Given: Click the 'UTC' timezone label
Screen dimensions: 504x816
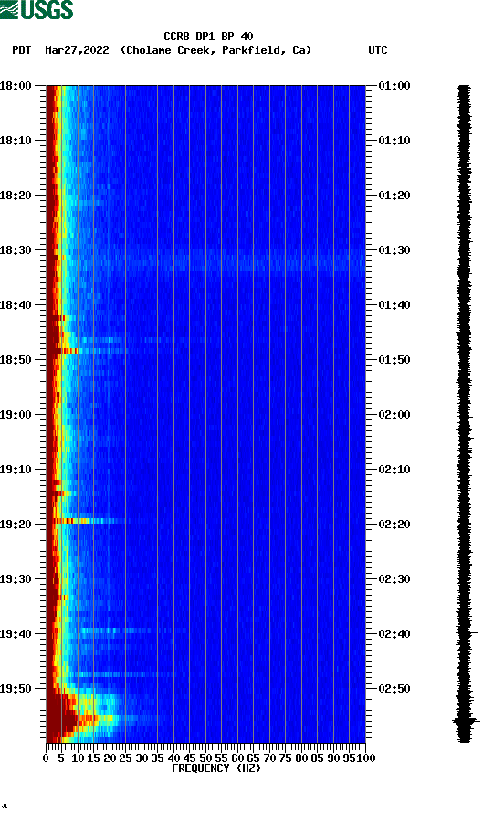Looking at the screenshot, I should [x=378, y=50].
